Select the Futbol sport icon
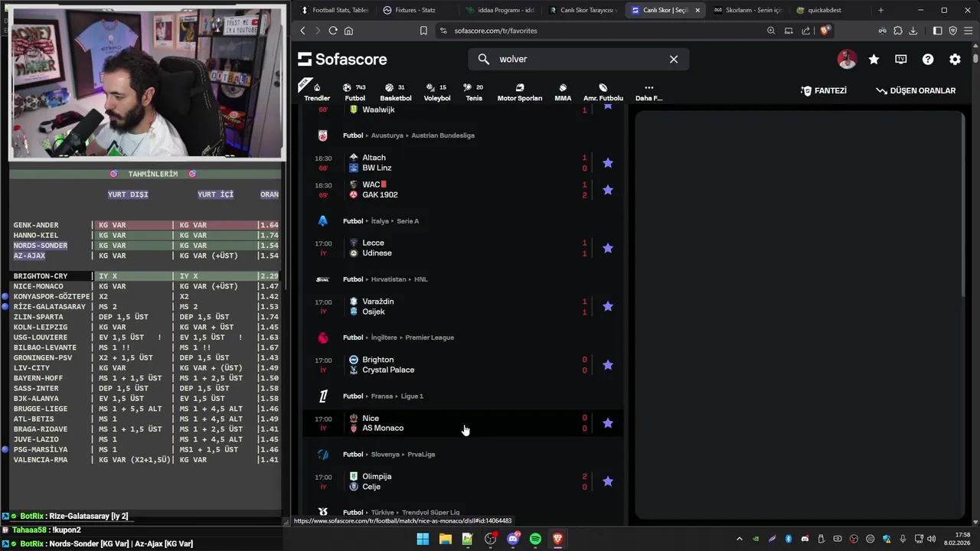Screen dimensions: 980x551 click(354, 91)
